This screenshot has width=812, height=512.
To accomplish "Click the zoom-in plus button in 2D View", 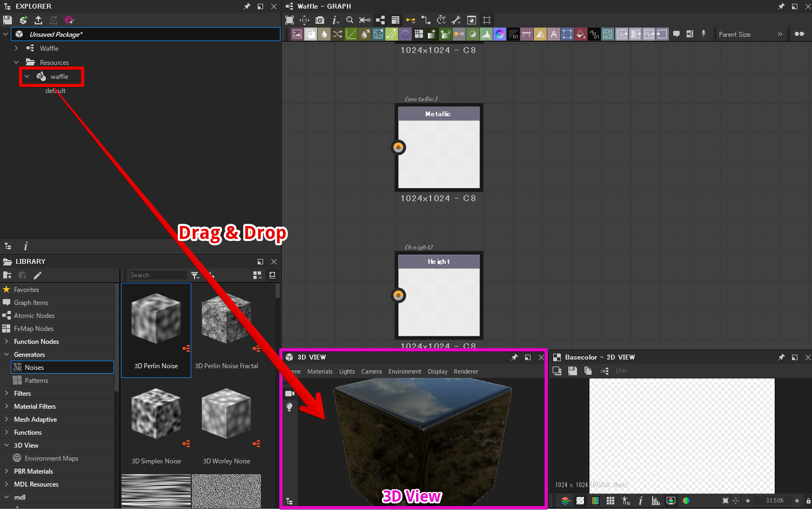I will [796, 501].
